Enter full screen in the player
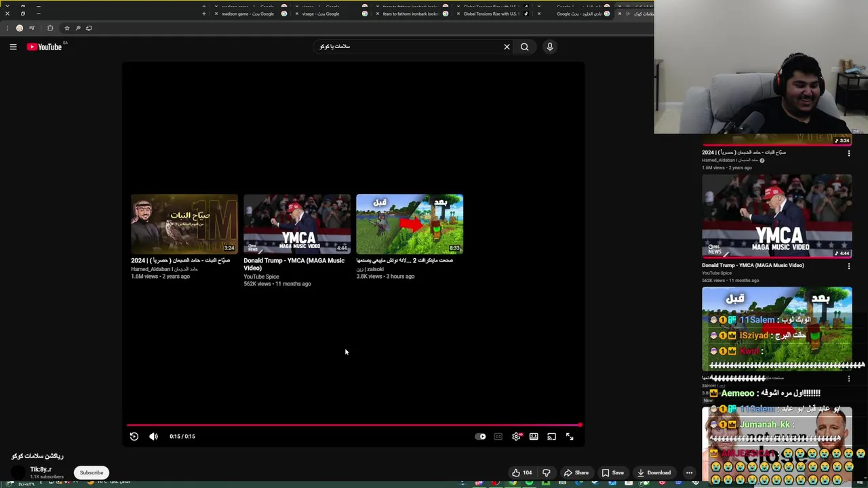868x488 pixels. click(x=570, y=436)
